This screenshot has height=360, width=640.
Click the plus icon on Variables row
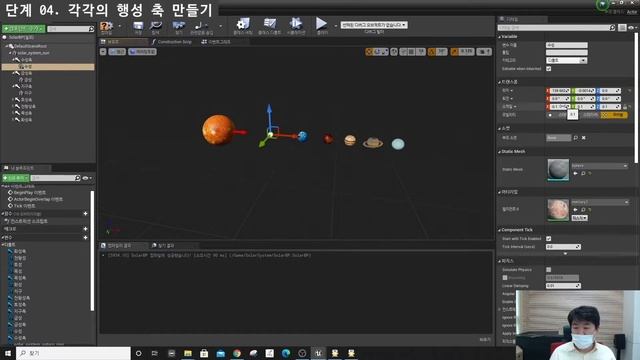[x=85, y=238]
